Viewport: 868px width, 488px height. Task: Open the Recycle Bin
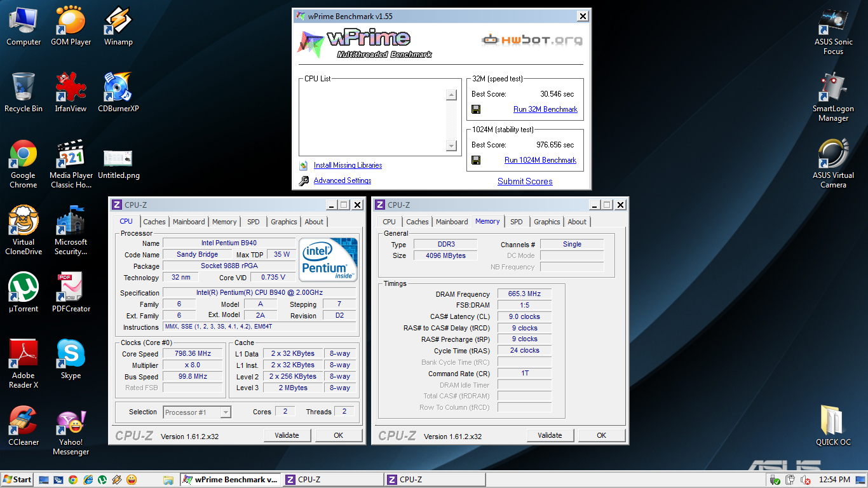[x=24, y=93]
